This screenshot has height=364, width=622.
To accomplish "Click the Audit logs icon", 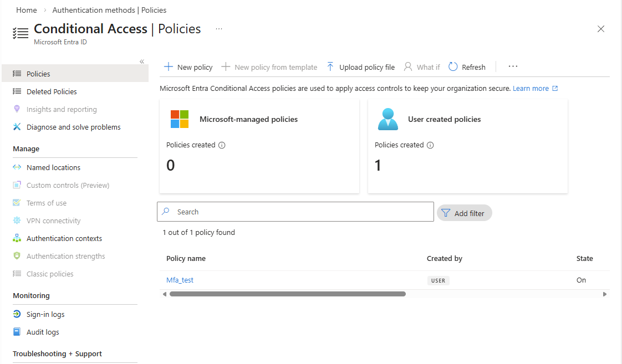I will (x=17, y=332).
